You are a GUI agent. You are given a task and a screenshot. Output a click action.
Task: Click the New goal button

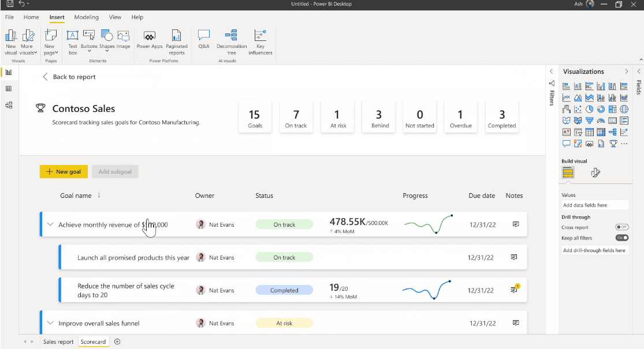[x=64, y=171]
